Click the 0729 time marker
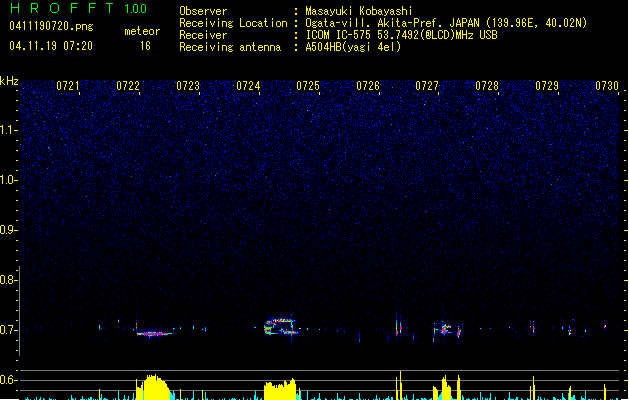The image size is (629, 400). [x=547, y=86]
